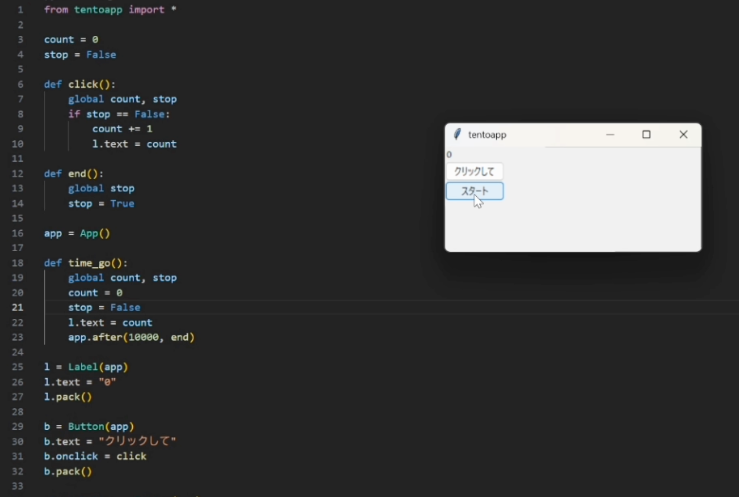
Task: Close the tentoapp window
Action: (683, 135)
